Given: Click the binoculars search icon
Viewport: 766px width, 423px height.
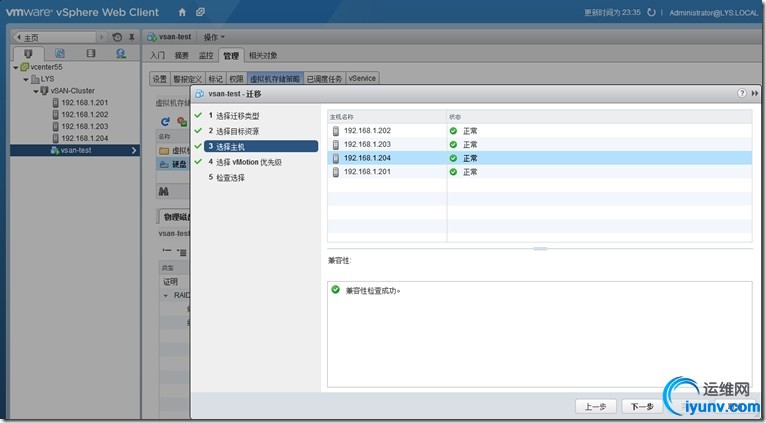Looking at the screenshot, I should (164, 191).
